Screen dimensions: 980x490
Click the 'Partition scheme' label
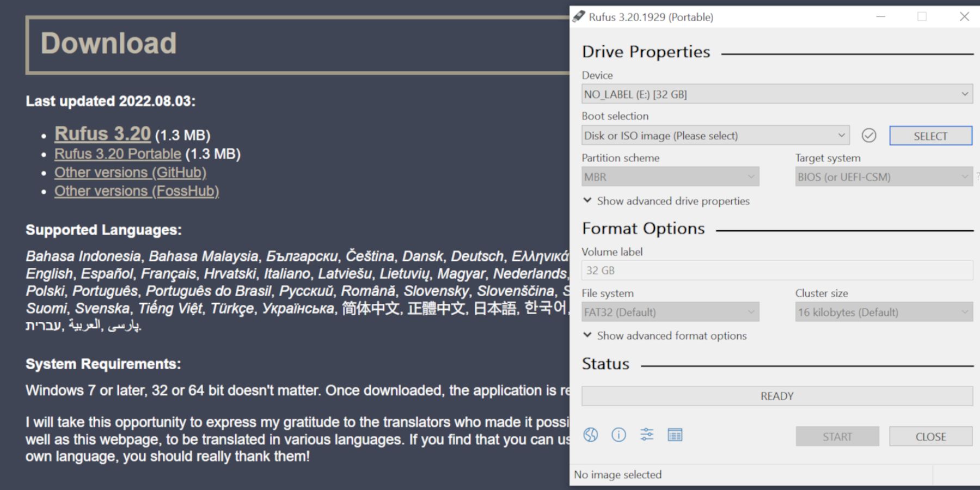point(620,158)
